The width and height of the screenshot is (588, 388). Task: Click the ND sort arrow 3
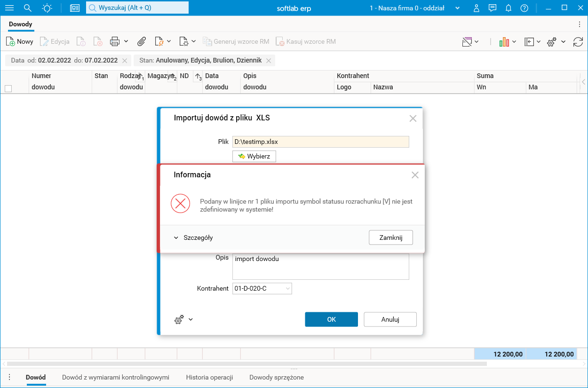click(x=198, y=76)
